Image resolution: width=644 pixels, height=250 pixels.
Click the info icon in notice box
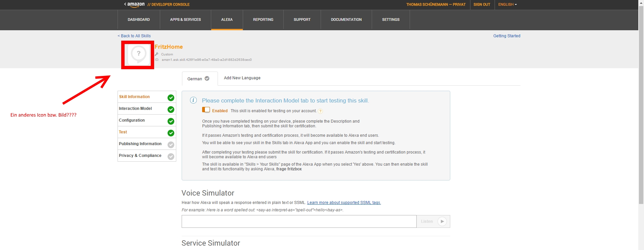(x=193, y=100)
